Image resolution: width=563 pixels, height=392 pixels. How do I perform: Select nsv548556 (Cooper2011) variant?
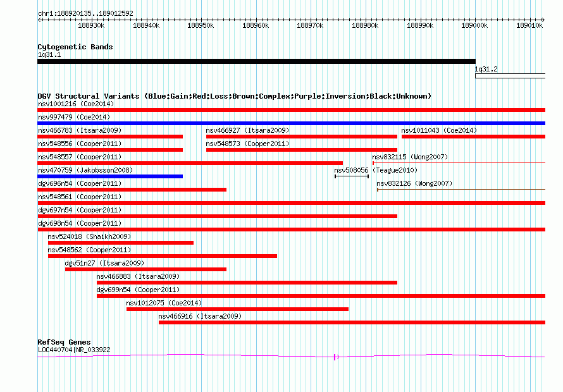pos(110,150)
